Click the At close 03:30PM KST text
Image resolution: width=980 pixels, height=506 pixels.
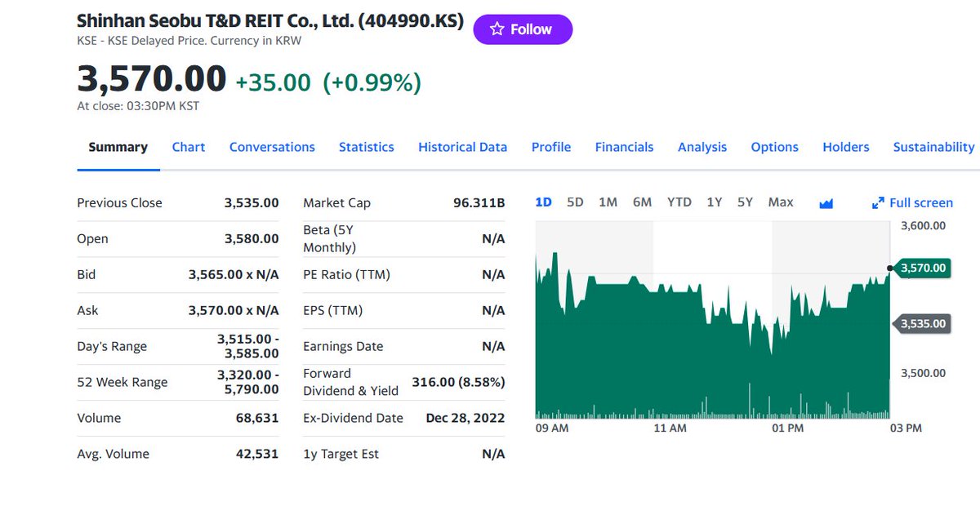pyautogui.click(x=138, y=106)
